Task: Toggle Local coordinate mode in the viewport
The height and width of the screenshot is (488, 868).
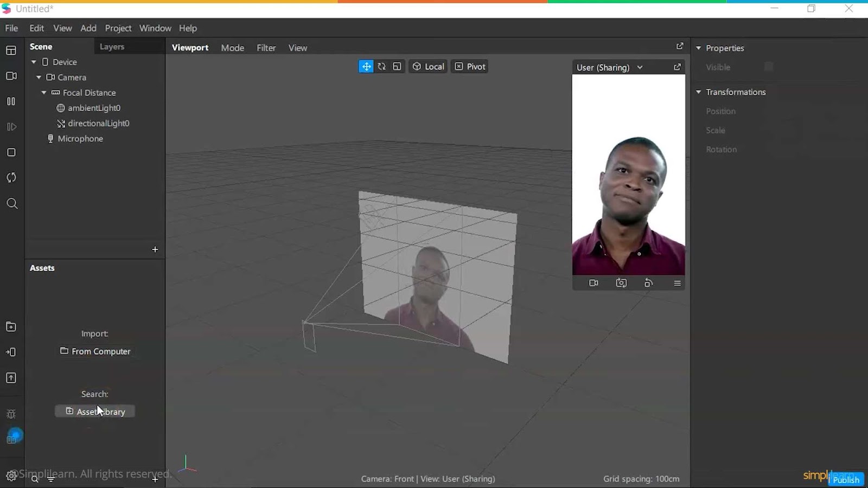Action: tap(427, 66)
